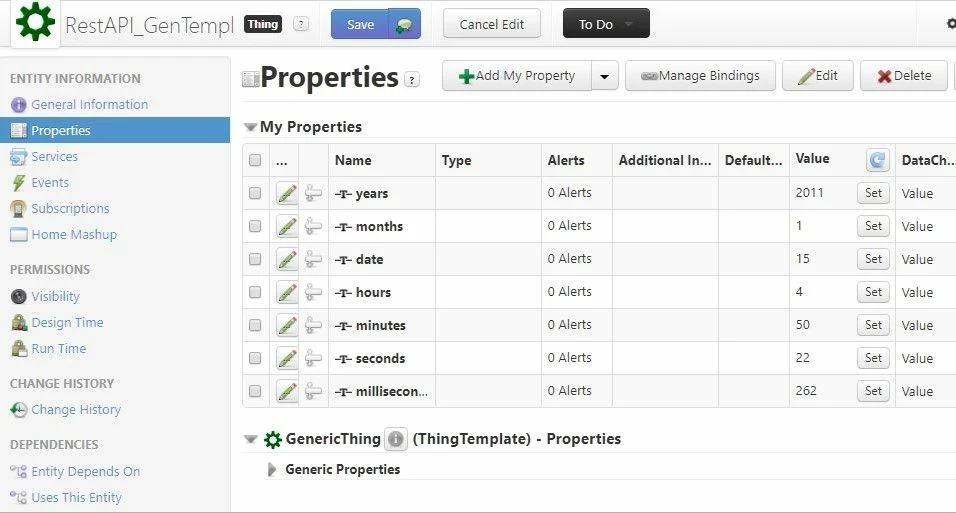The image size is (956, 513).
Task: Click Set button for months value
Action: point(873,226)
